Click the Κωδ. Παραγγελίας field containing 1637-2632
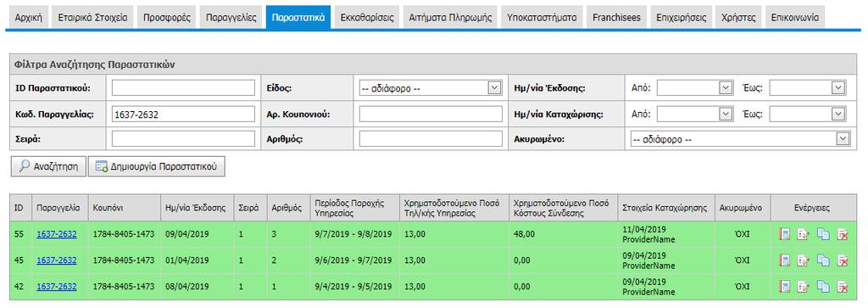Viewport: 868px width, 308px height. (183, 114)
